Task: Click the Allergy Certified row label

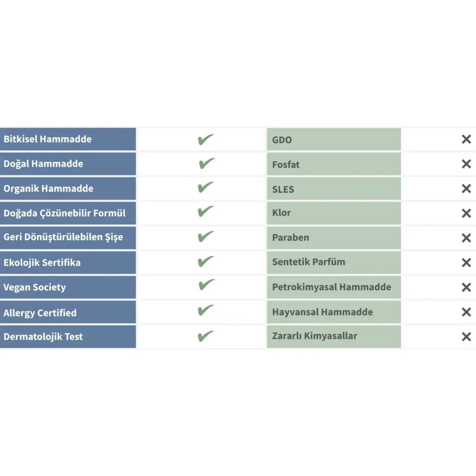Action: 40,313
